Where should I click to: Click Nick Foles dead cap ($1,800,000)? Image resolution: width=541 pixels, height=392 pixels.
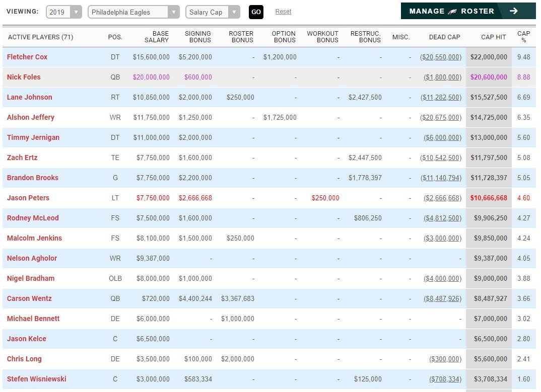443,77
